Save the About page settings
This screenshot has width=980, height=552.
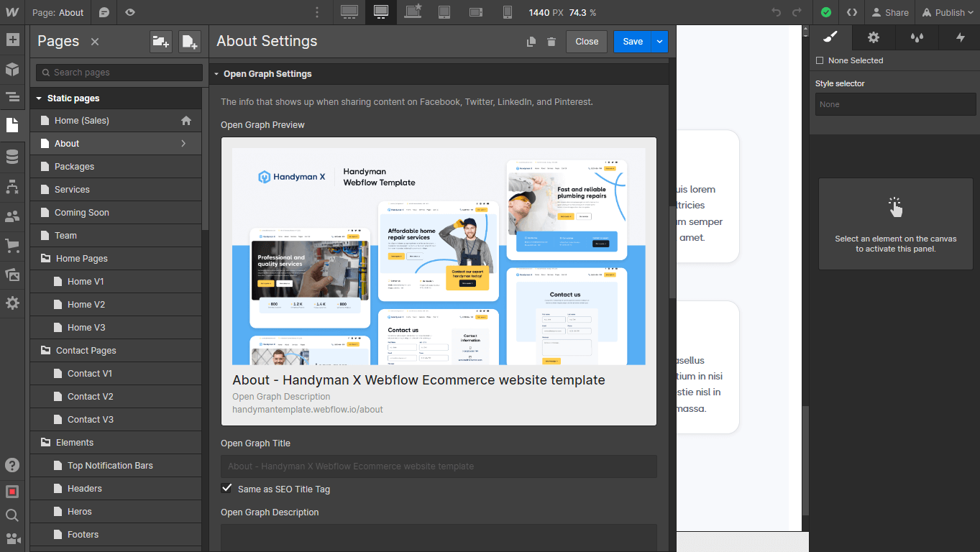coord(633,42)
